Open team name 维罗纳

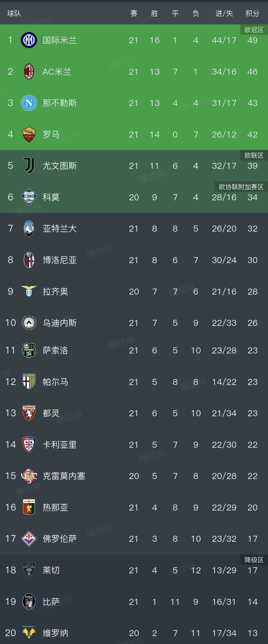point(55,633)
